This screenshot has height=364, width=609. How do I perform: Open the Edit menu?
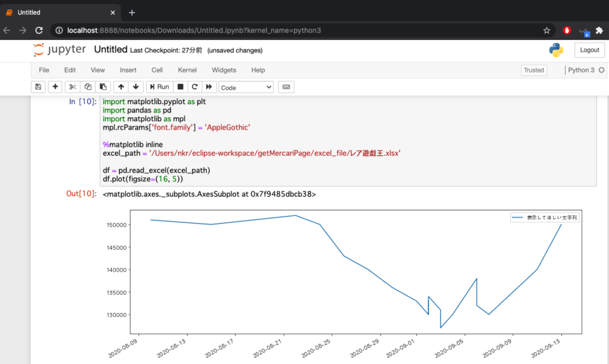click(x=70, y=70)
